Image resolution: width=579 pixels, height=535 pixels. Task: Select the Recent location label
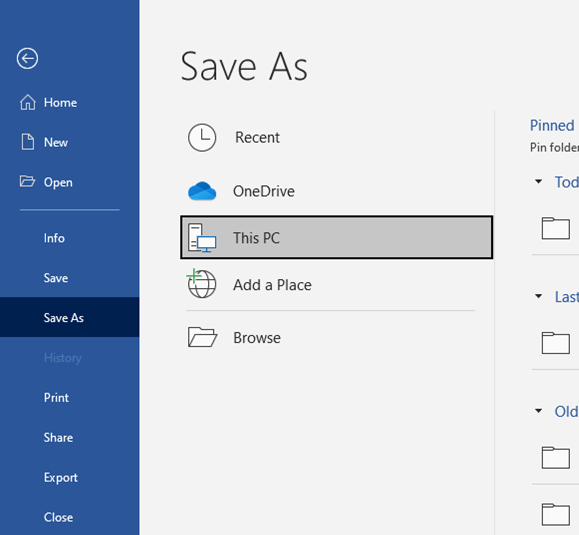tap(257, 137)
